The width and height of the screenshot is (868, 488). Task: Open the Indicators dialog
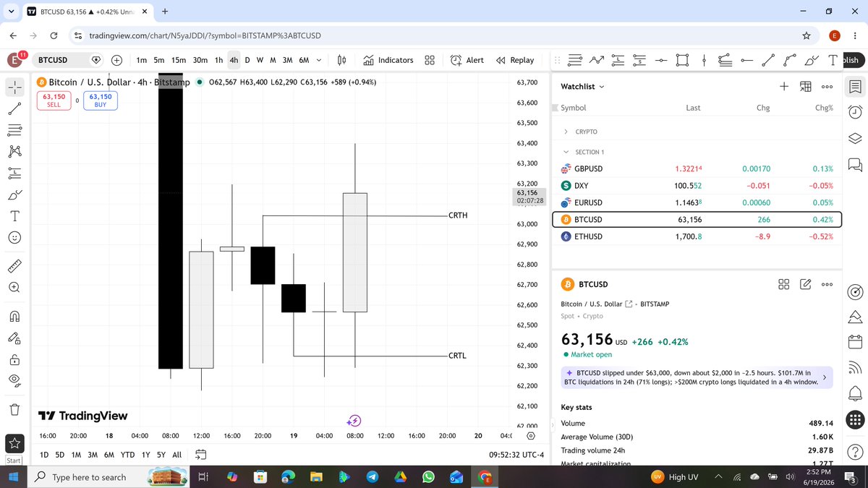[x=388, y=60]
